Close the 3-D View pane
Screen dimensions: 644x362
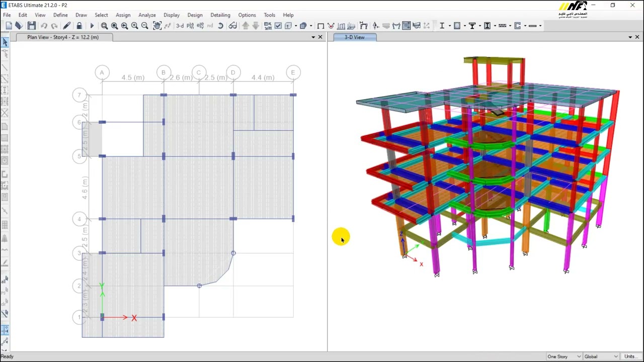tap(637, 37)
